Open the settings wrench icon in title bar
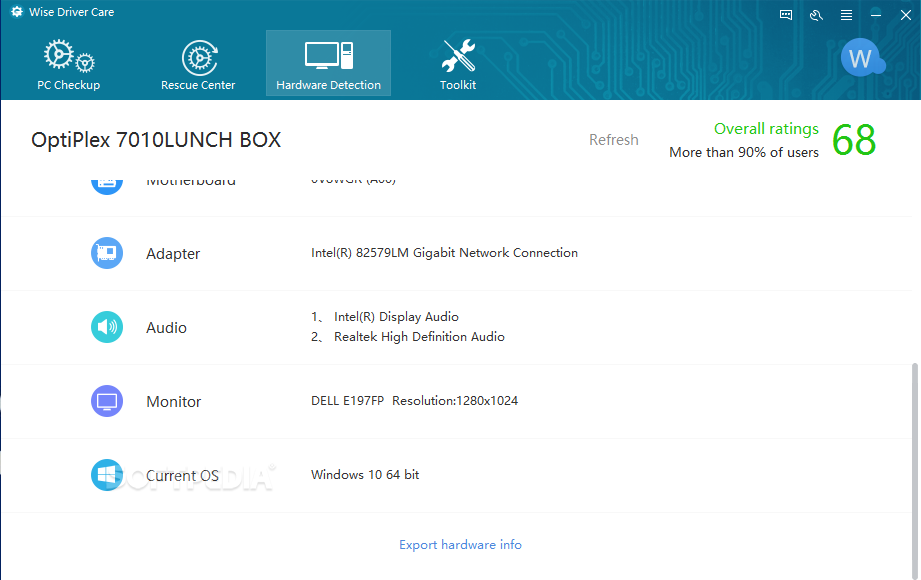 (x=816, y=15)
